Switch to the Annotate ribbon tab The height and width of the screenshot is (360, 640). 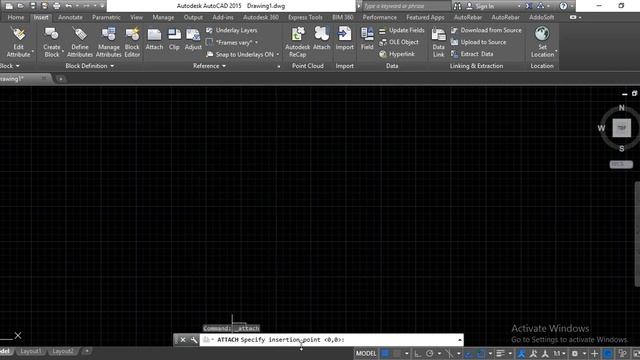(x=70, y=18)
